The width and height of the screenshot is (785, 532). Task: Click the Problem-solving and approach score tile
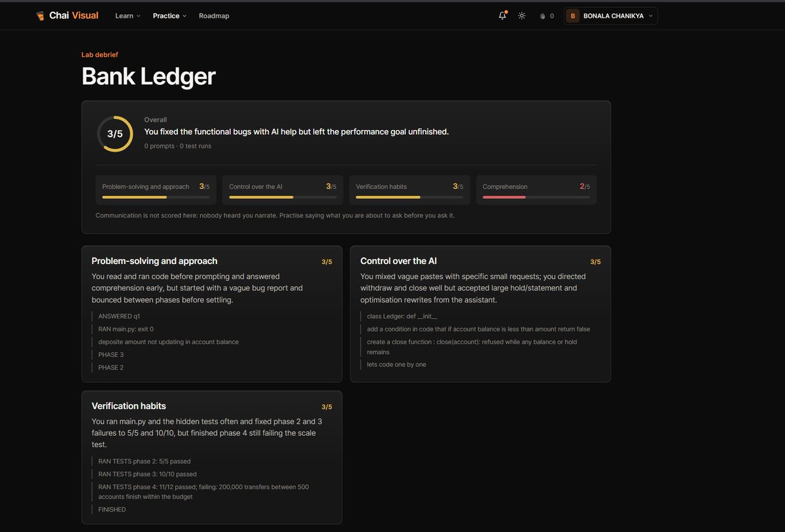point(156,190)
